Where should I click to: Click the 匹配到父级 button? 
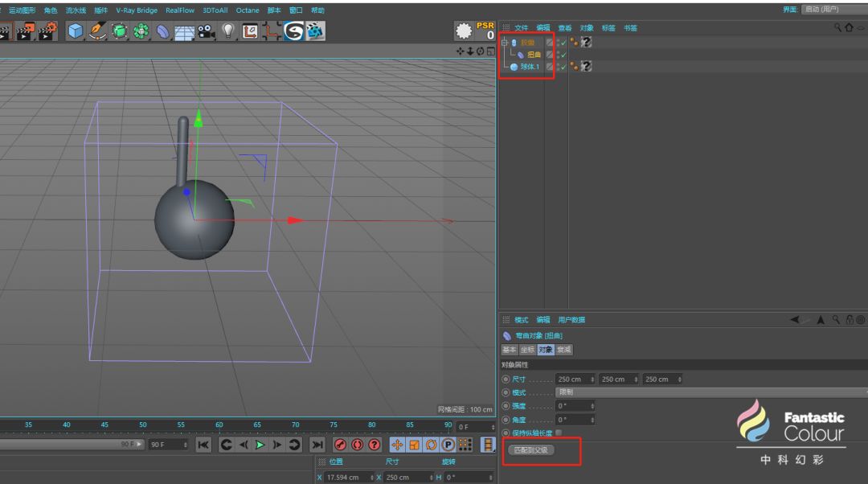[x=531, y=450]
